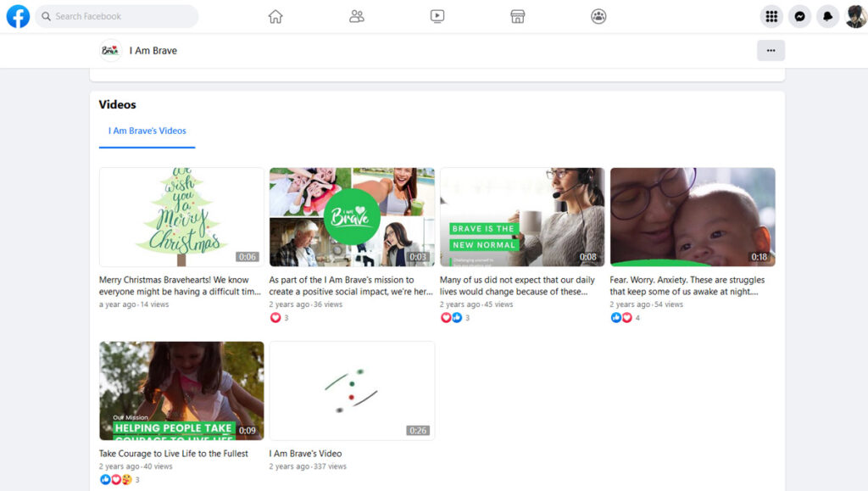Open the Watch video icon
Image resolution: width=868 pixels, height=491 pixels.
coord(437,16)
